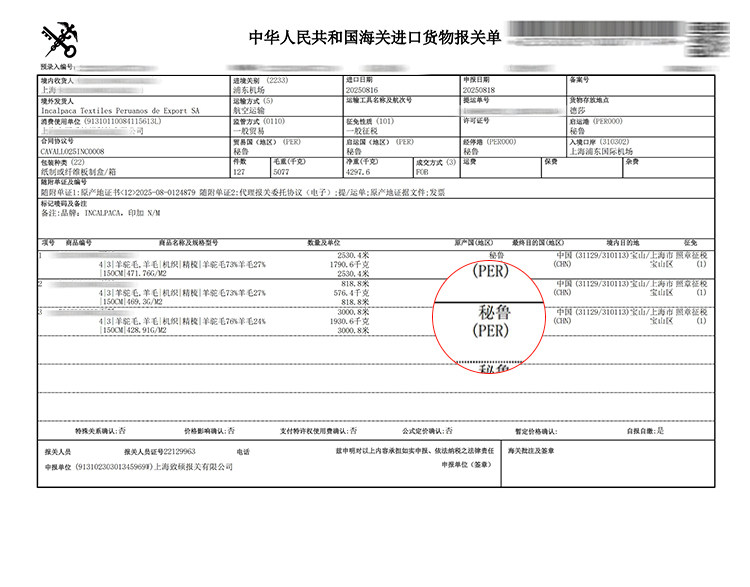Click the 海关批注及签章 box label
Viewport: 750px width, 587px height.
531,451
